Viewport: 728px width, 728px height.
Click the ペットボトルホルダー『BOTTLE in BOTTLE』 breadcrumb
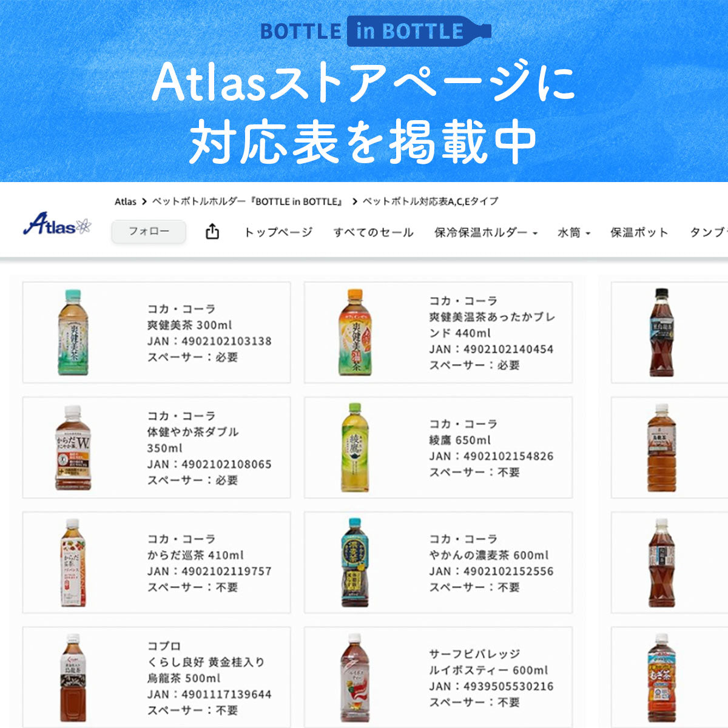coord(248,201)
